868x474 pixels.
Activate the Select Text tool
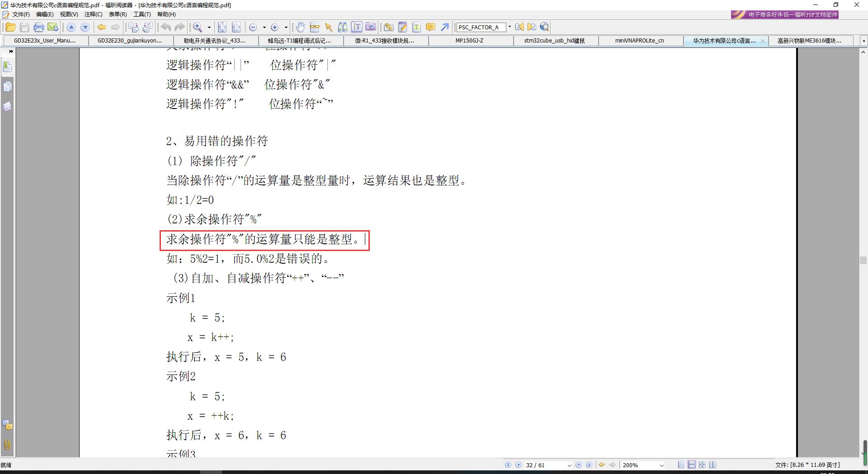[x=357, y=27]
